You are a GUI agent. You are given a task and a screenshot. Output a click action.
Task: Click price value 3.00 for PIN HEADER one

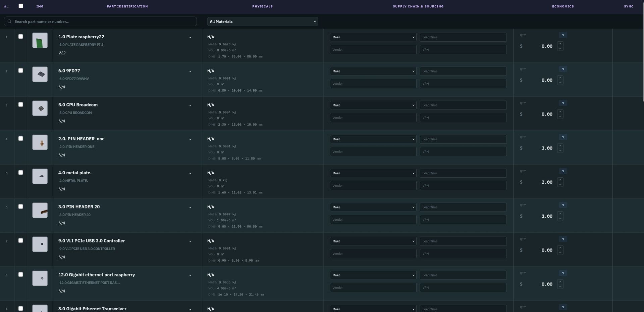[547, 148]
